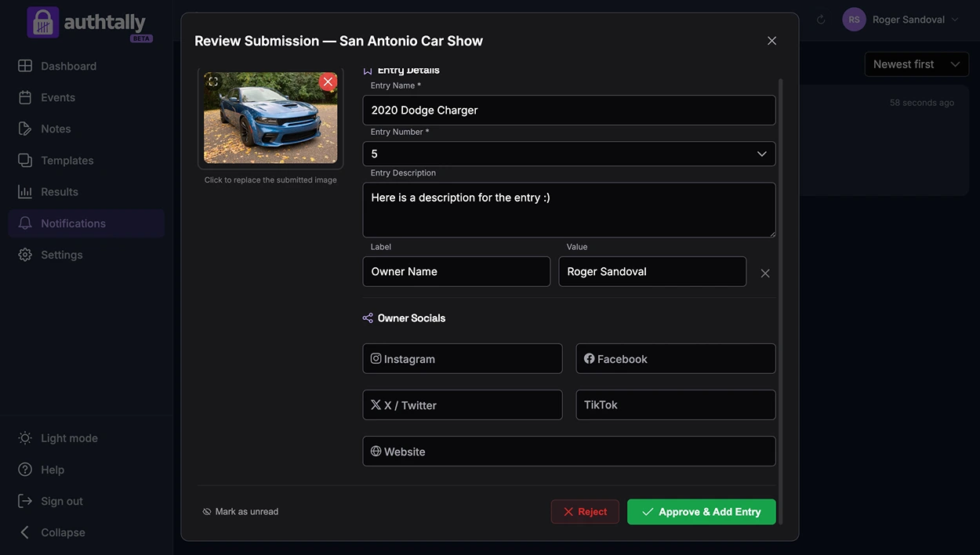Select Notifications in the sidebar
The height and width of the screenshot is (555, 980).
coord(86,223)
